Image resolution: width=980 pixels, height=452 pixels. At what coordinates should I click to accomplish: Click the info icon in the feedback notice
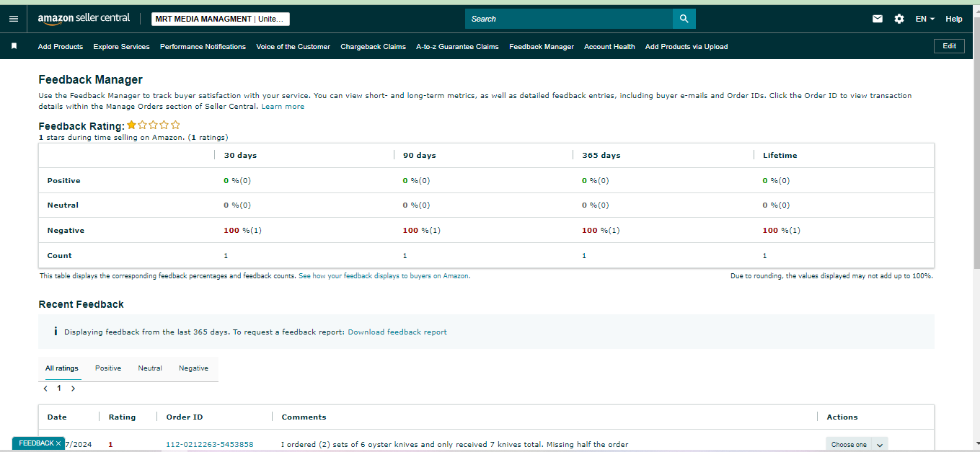click(56, 332)
